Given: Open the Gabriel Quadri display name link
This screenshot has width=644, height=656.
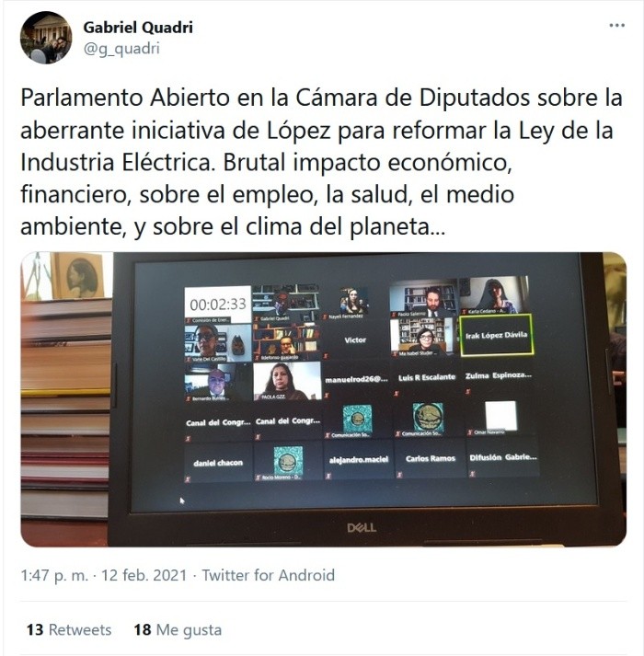Looking at the screenshot, I should click(x=138, y=28).
